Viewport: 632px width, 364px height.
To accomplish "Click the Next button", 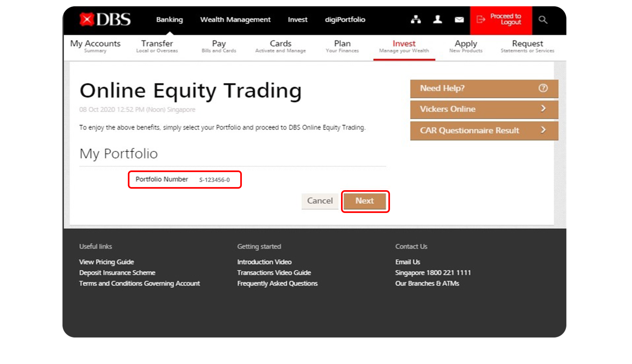I will click(x=365, y=201).
